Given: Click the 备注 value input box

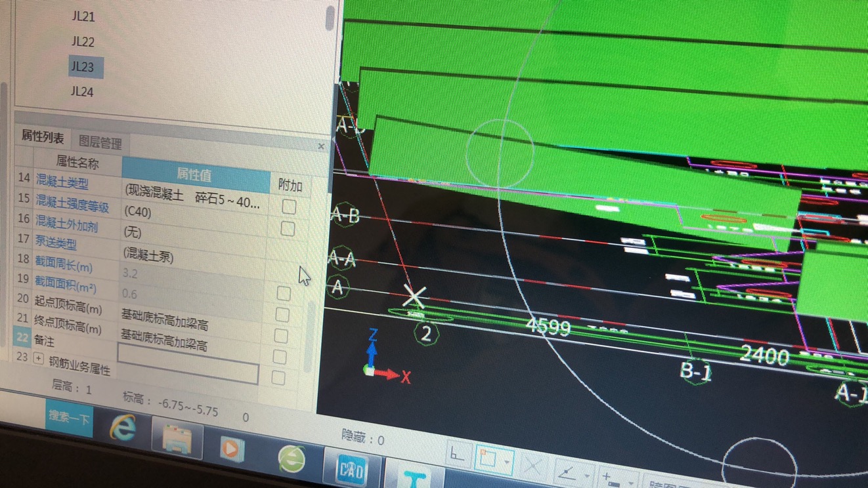Looking at the screenshot, I should [x=188, y=363].
